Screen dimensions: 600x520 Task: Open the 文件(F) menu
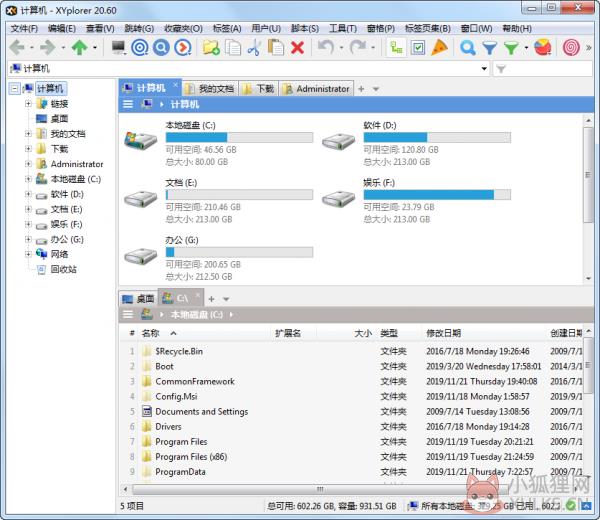[24, 29]
